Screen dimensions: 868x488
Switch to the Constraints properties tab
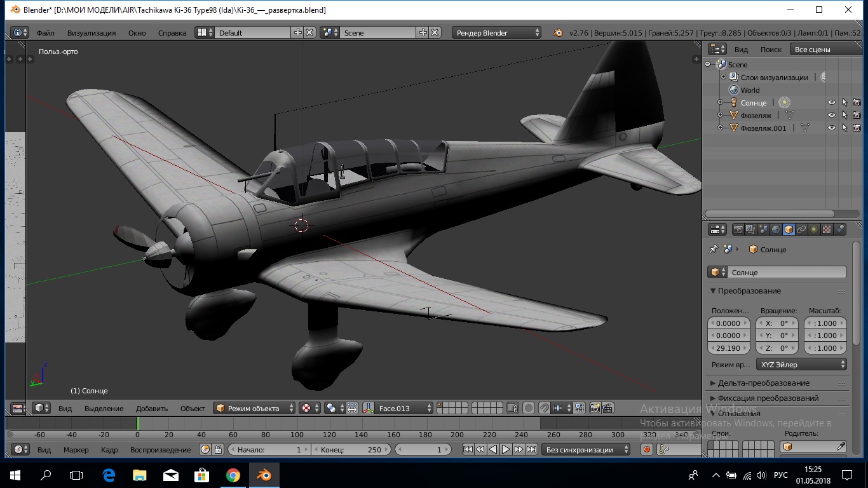(801, 229)
